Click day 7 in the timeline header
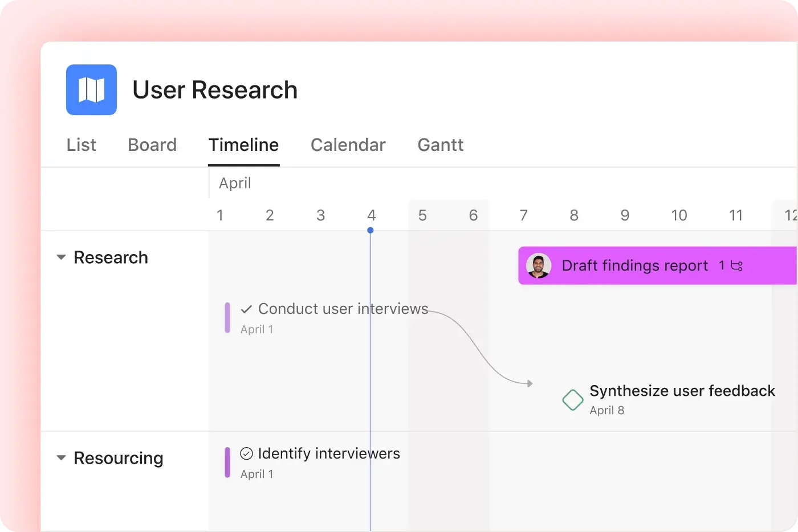The width and height of the screenshot is (798, 532). coord(523,215)
